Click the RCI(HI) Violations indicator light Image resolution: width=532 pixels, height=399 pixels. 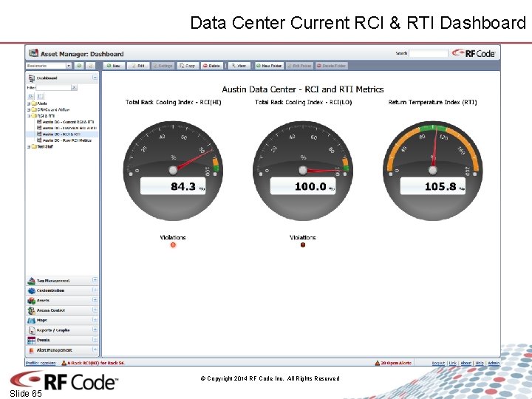coord(173,245)
